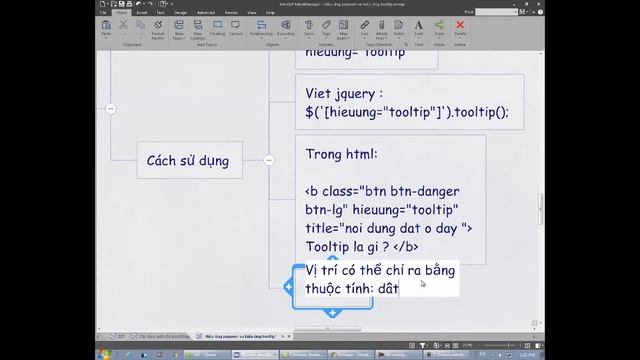Click the Attach Files paperclip icon

click(x=382, y=25)
